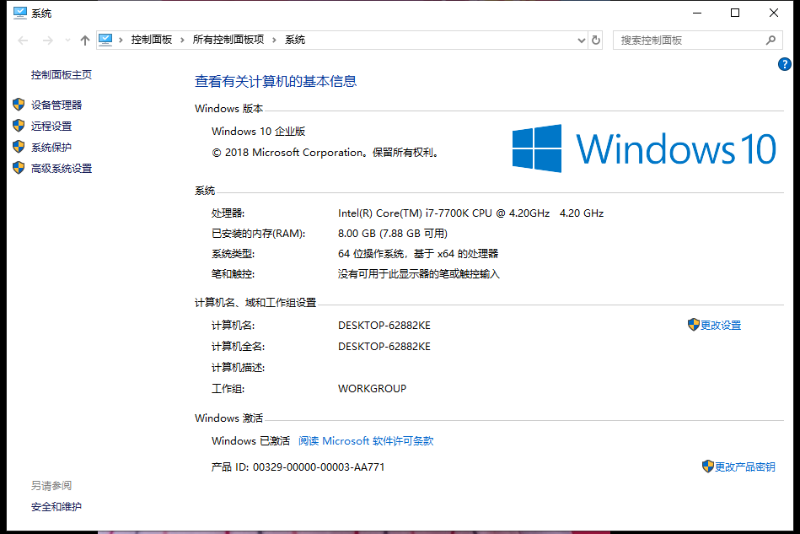Click the page heading 查看有关计算机的基本信息
This screenshot has width=800, height=534.
pyautogui.click(x=276, y=82)
